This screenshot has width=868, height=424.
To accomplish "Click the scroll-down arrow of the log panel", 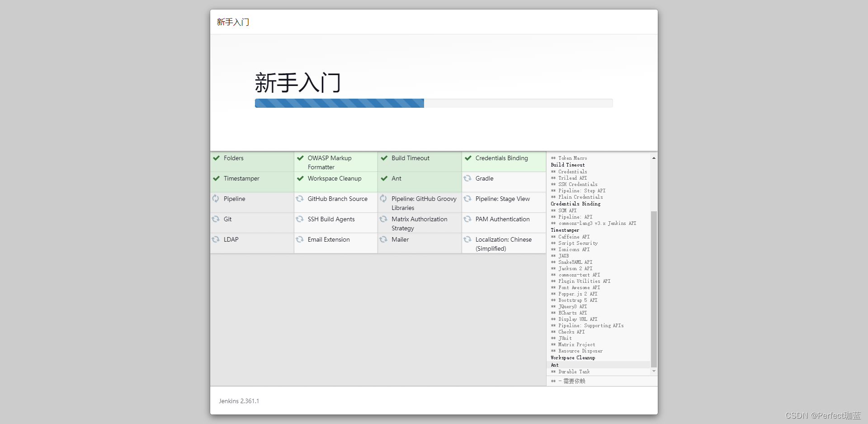I will coord(654,371).
